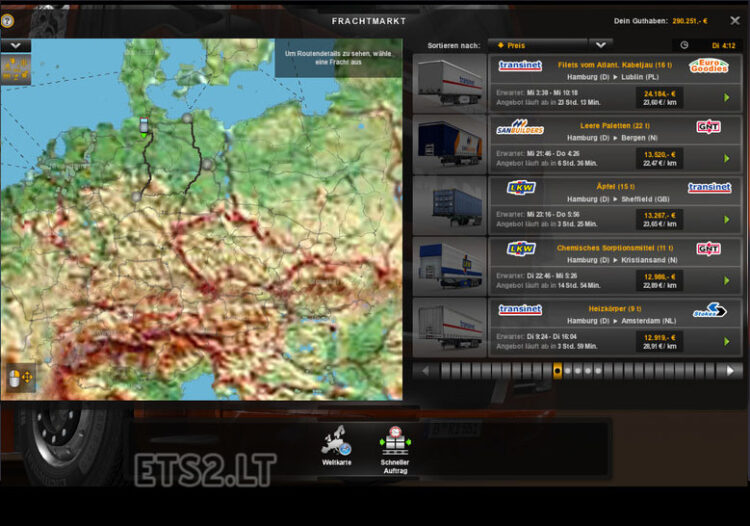Select the Äpfel trailer thumbnail
This screenshot has width=750, height=526.
tap(450, 205)
